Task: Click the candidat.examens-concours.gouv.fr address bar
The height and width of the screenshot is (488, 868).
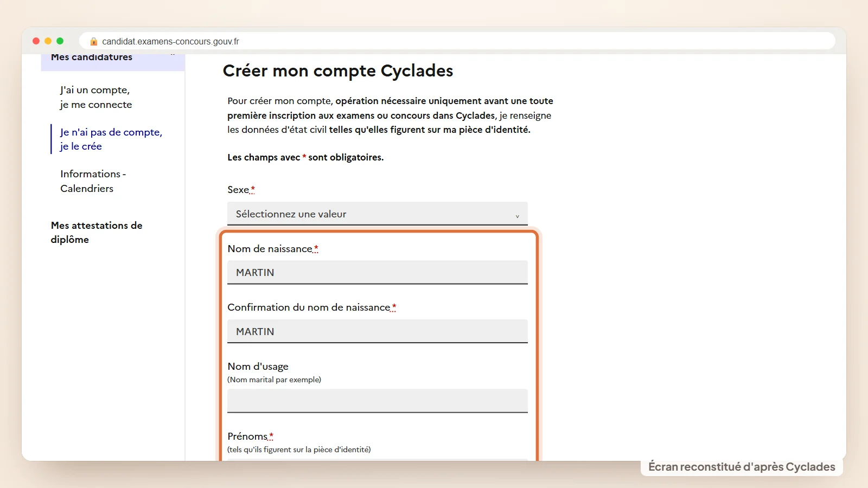Action: [457, 41]
